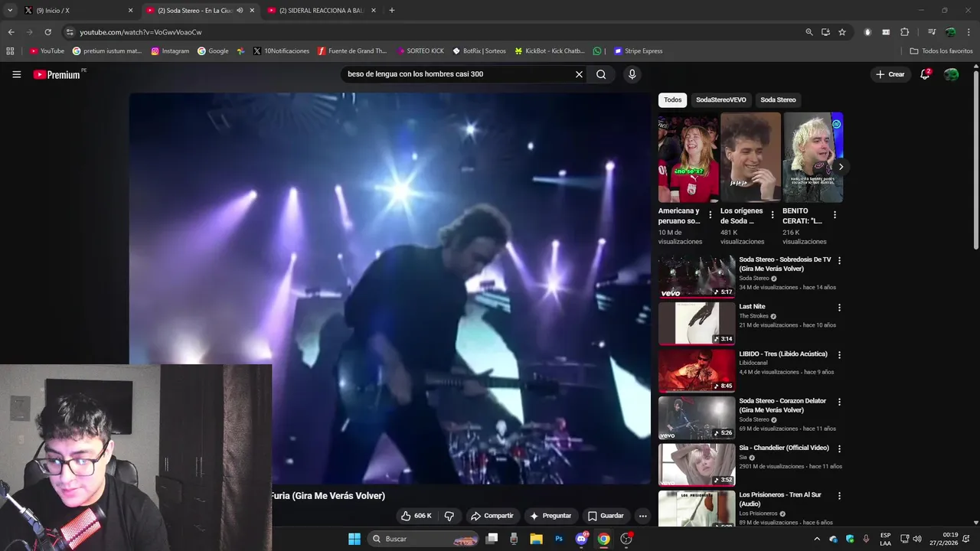Run search with the magnifier button

pyautogui.click(x=601, y=74)
